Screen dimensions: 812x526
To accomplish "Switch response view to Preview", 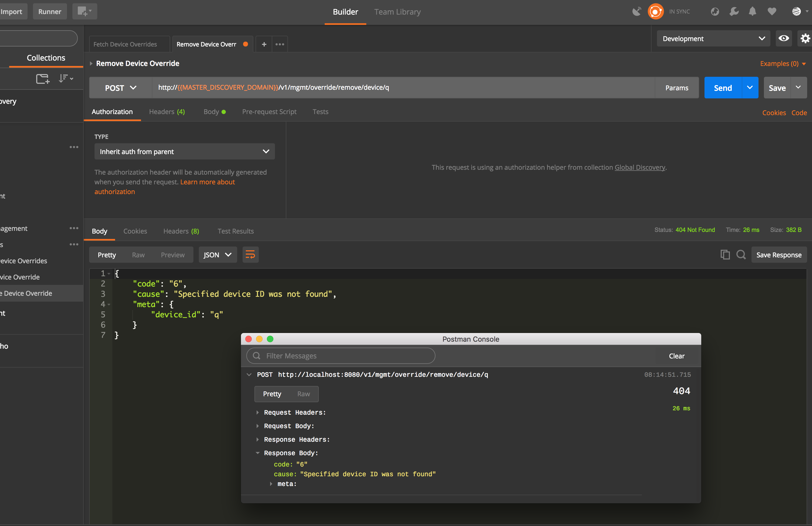I will pos(172,255).
